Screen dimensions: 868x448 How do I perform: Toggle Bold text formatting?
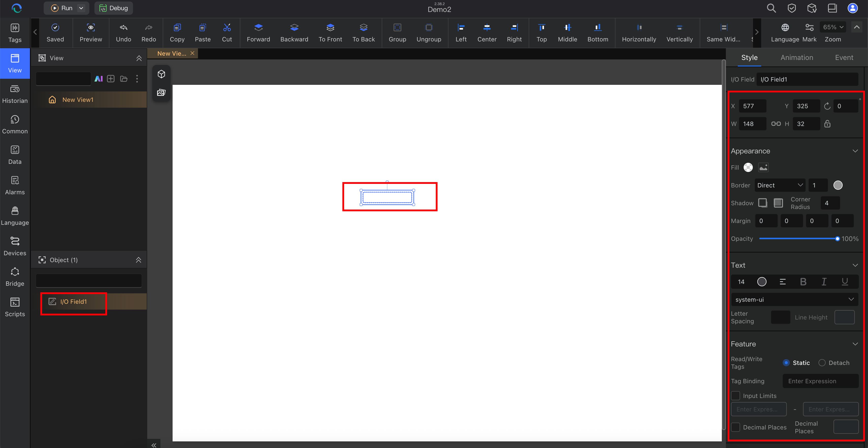(803, 282)
